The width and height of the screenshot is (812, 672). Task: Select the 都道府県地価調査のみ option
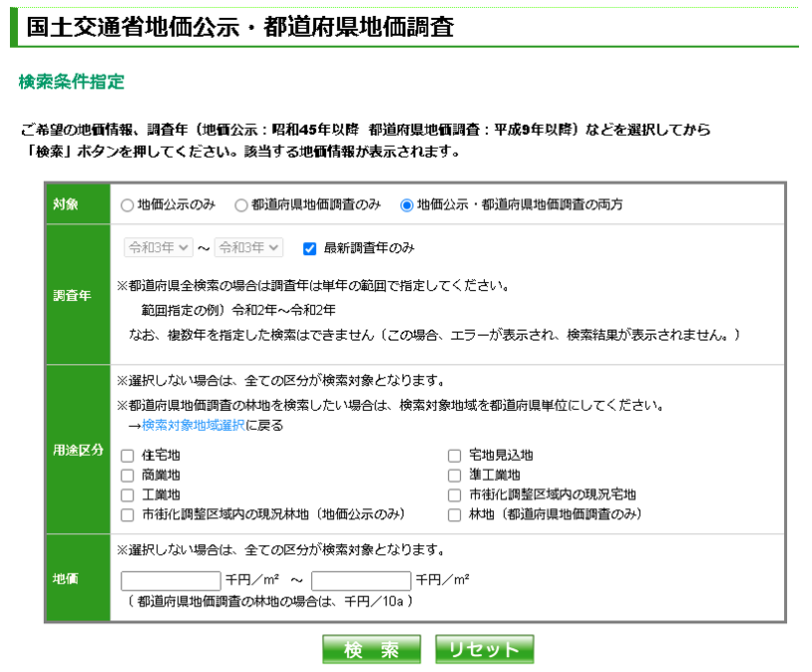[x=242, y=207]
